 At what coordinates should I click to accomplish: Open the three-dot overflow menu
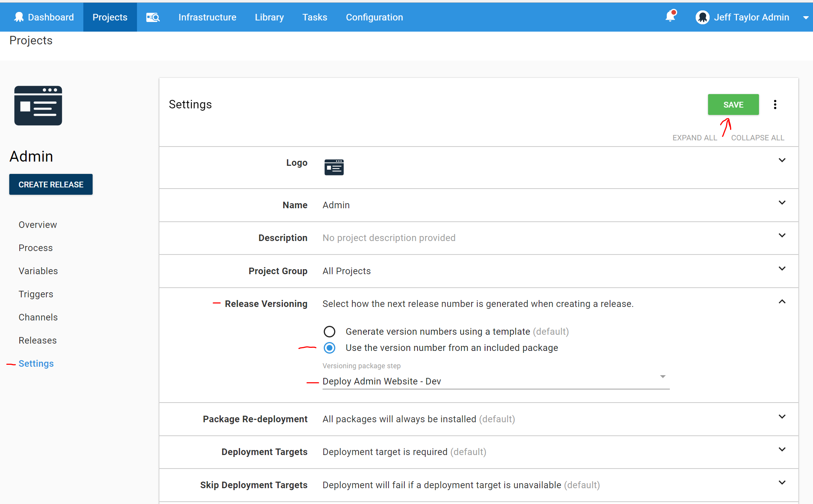[x=775, y=105]
